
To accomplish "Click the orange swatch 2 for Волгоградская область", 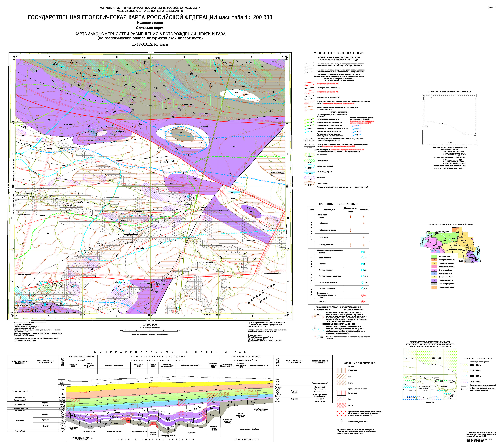I will [x=434, y=260].
